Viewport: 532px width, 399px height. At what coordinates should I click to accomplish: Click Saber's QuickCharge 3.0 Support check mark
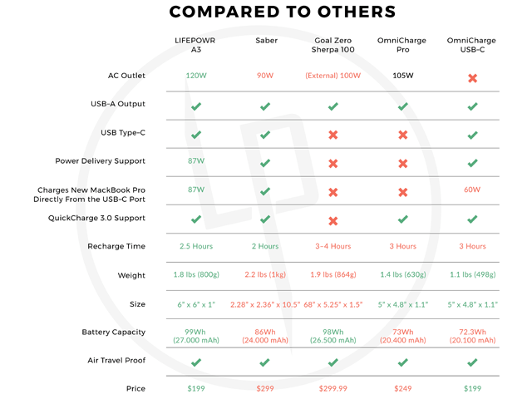tap(265, 219)
